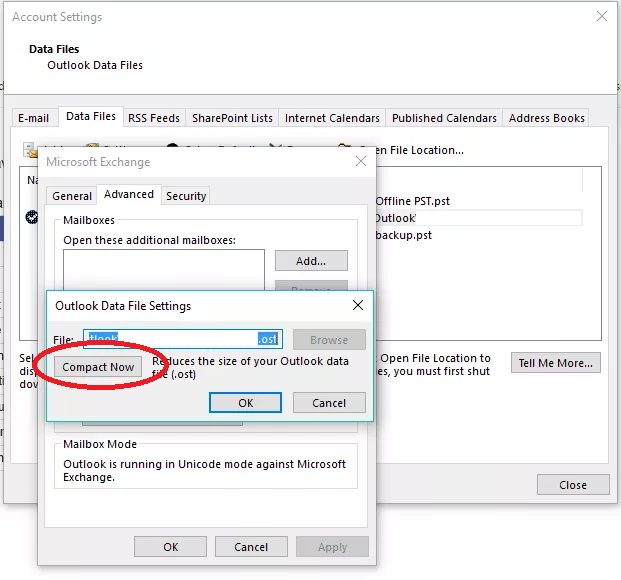Image resolution: width=621 pixels, height=580 pixels.
Task: Click Cancel in Outlook Data File Settings
Action: [329, 403]
